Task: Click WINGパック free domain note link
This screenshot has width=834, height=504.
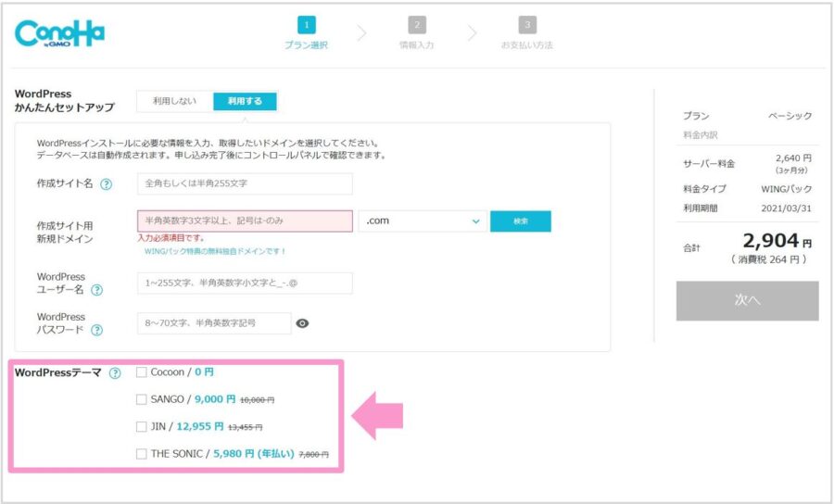Action: [215, 251]
